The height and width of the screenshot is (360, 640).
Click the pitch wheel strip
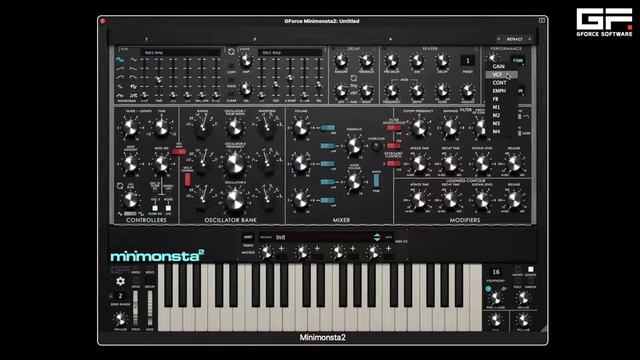pyautogui.click(x=136, y=309)
